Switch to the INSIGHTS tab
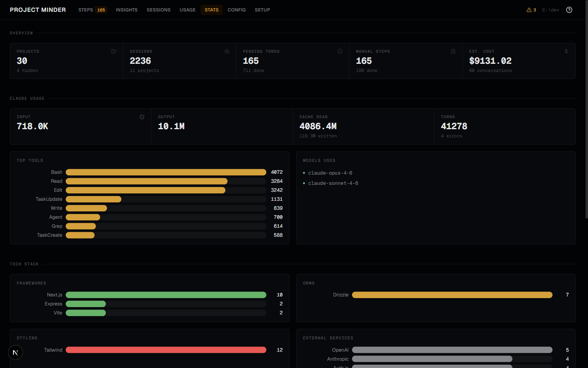 [127, 9]
